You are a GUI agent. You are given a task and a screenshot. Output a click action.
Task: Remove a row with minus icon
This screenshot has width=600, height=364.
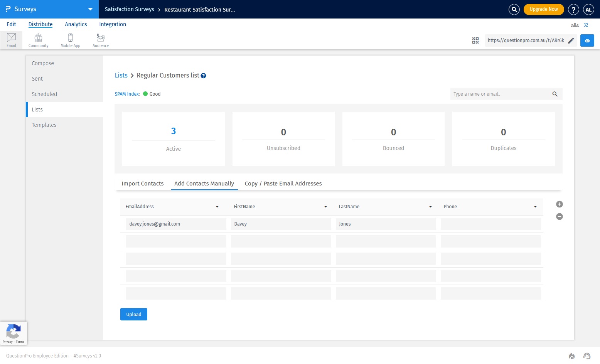coord(560,217)
